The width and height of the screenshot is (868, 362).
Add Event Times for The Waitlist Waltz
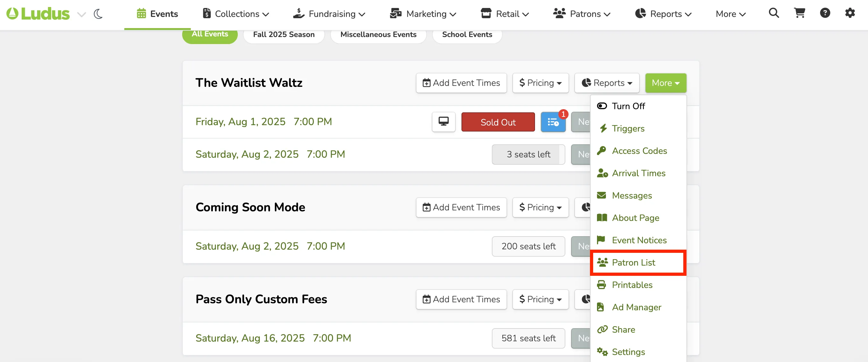tap(461, 83)
